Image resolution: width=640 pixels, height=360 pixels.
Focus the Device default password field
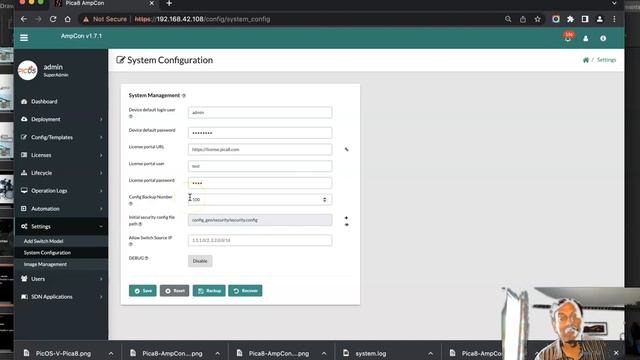coord(260,133)
